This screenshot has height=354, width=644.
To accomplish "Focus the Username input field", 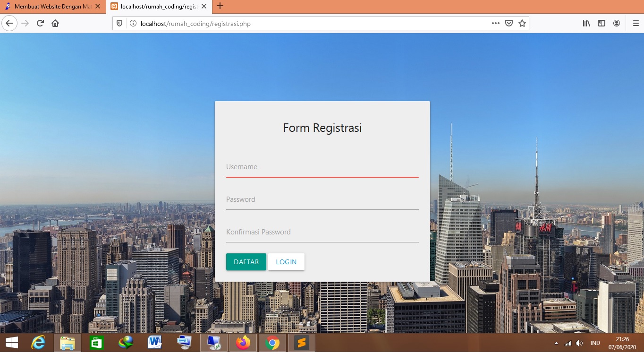I will pos(322,167).
